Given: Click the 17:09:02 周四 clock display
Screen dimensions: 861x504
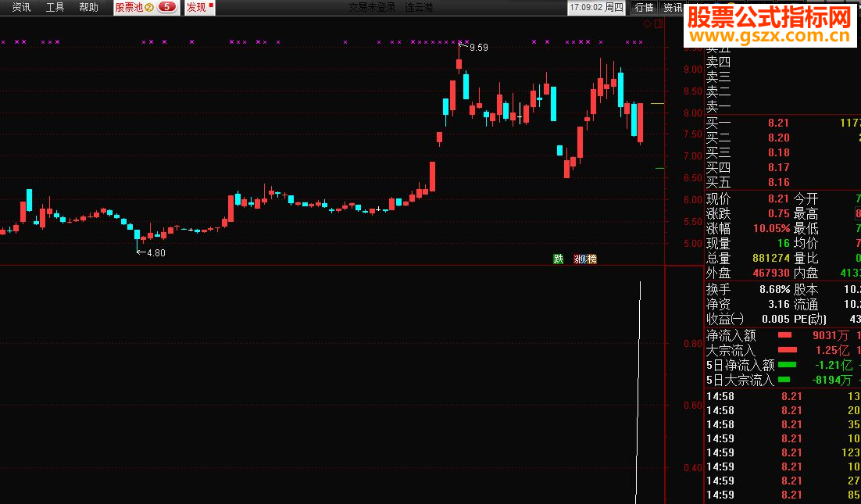Looking at the screenshot, I should [x=596, y=7].
